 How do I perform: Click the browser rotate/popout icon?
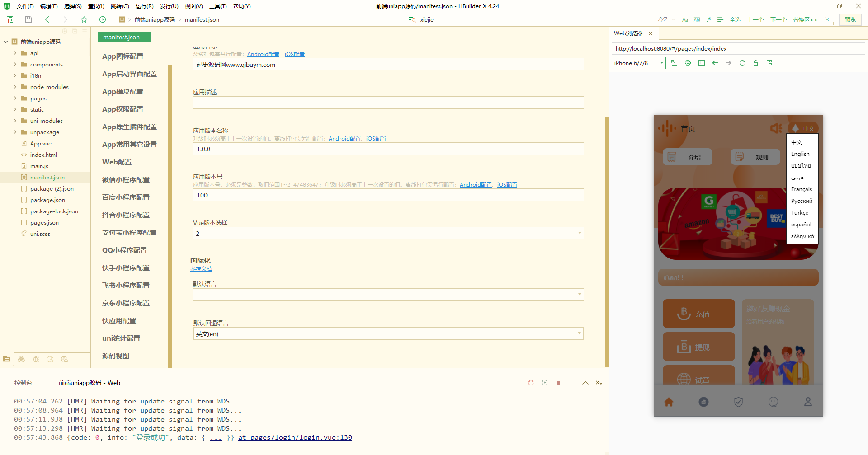tap(674, 63)
